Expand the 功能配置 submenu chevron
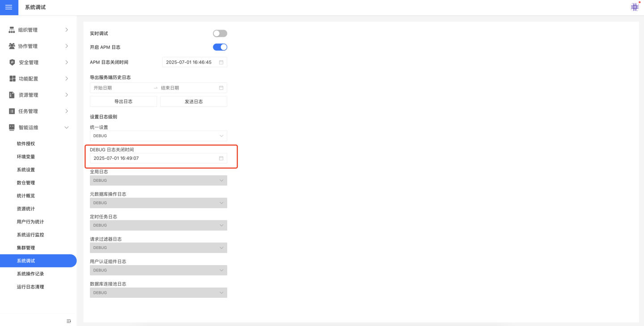The image size is (644, 326). tap(67, 79)
